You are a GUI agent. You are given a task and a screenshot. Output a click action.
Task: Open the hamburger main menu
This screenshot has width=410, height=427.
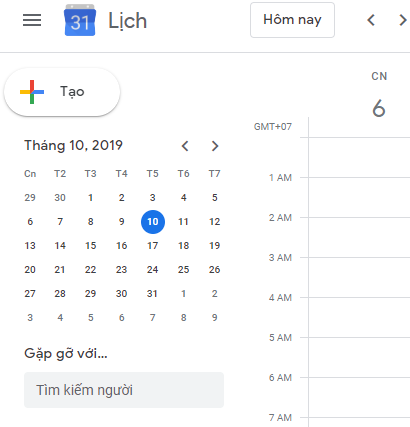pos(32,20)
